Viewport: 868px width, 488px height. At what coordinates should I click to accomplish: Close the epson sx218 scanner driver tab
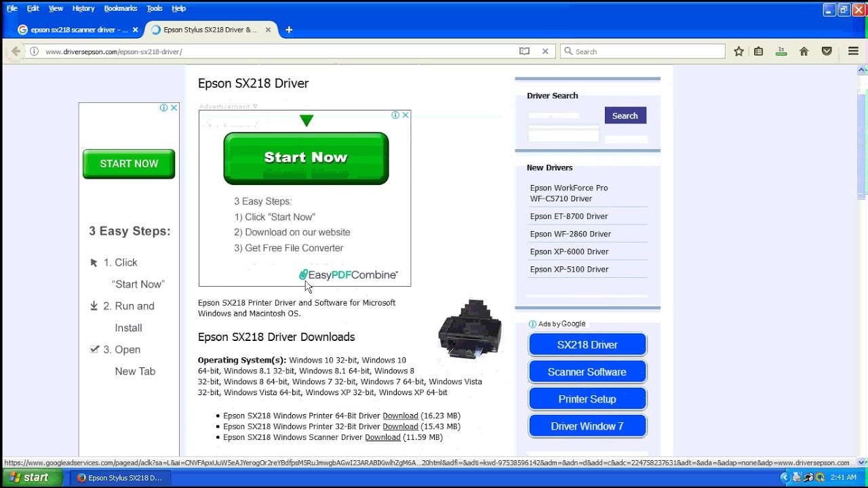tap(135, 30)
